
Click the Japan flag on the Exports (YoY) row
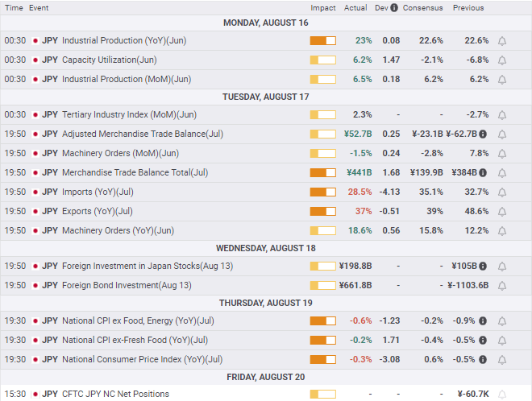35,212
